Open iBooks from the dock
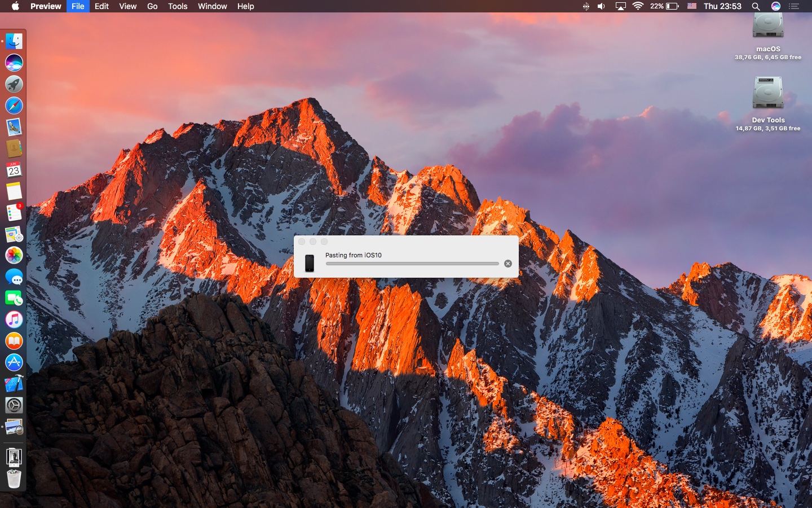Viewport: 812px width, 508px height. (14, 341)
